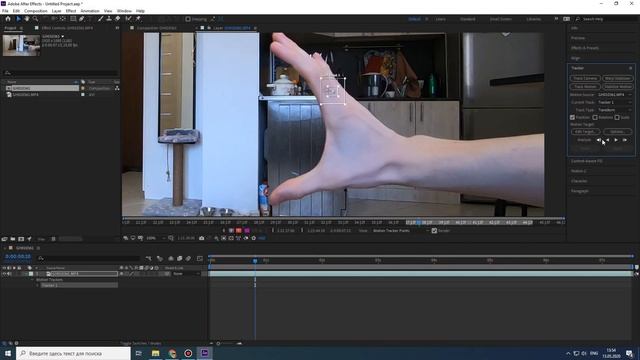Open the graph editor icon in timeline
Screen dimensions: 640x360
click(x=200, y=258)
